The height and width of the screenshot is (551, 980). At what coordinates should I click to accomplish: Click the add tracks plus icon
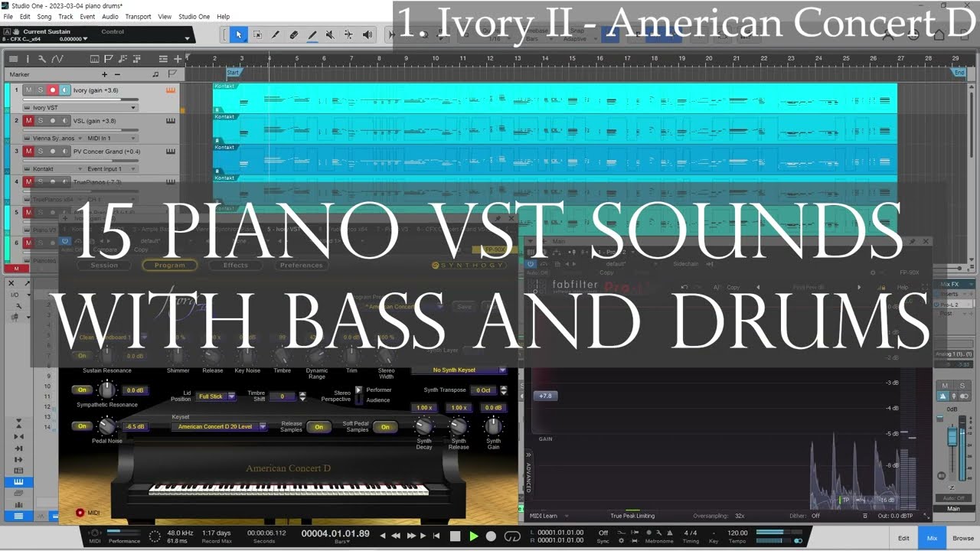point(178,59)
